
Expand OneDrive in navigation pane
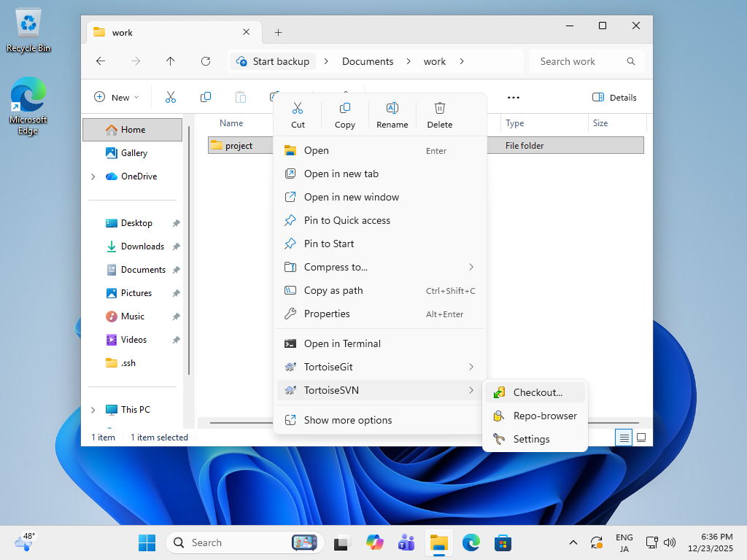pos(93,176)
